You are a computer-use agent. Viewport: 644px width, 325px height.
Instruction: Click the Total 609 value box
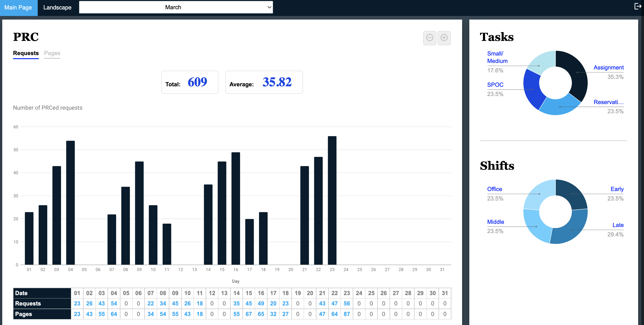coord(190,82)
